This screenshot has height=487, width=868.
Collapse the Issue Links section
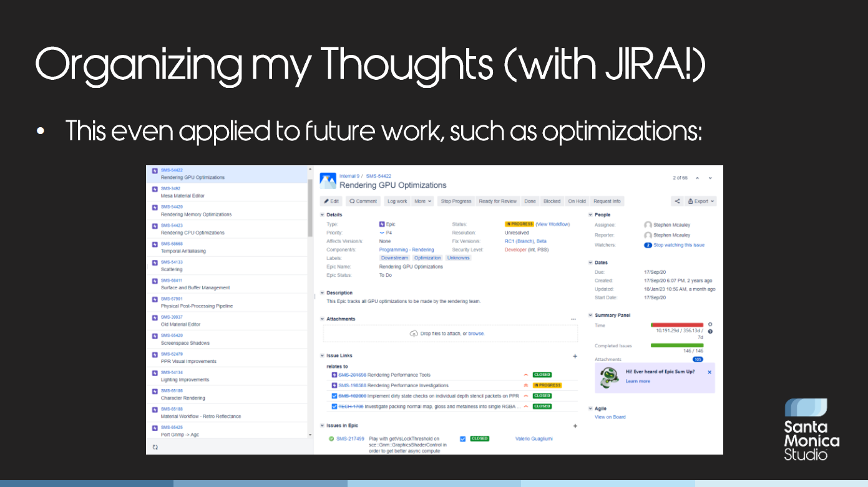pos(323,355)
